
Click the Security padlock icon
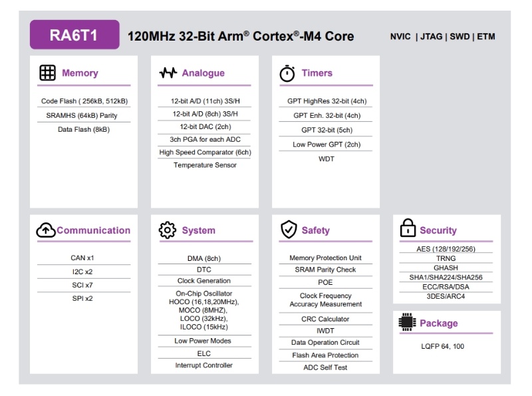[x=406, y=229]
